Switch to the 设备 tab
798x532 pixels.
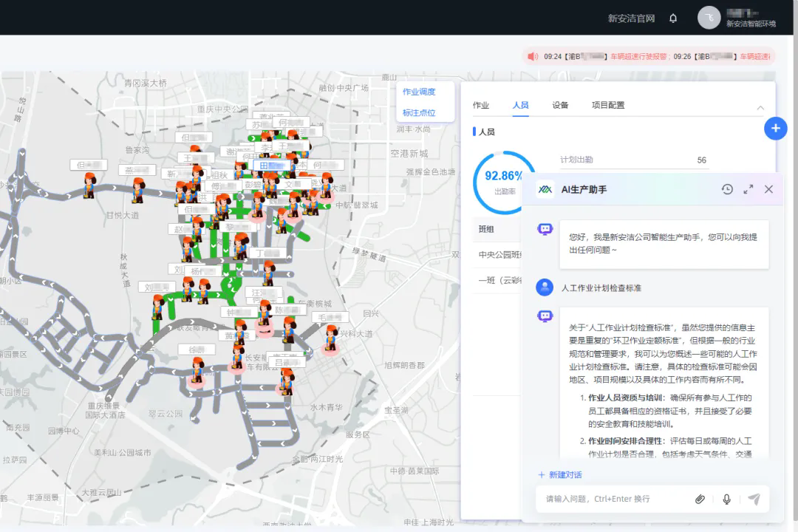pyautogui.click(x=560, y=105)
